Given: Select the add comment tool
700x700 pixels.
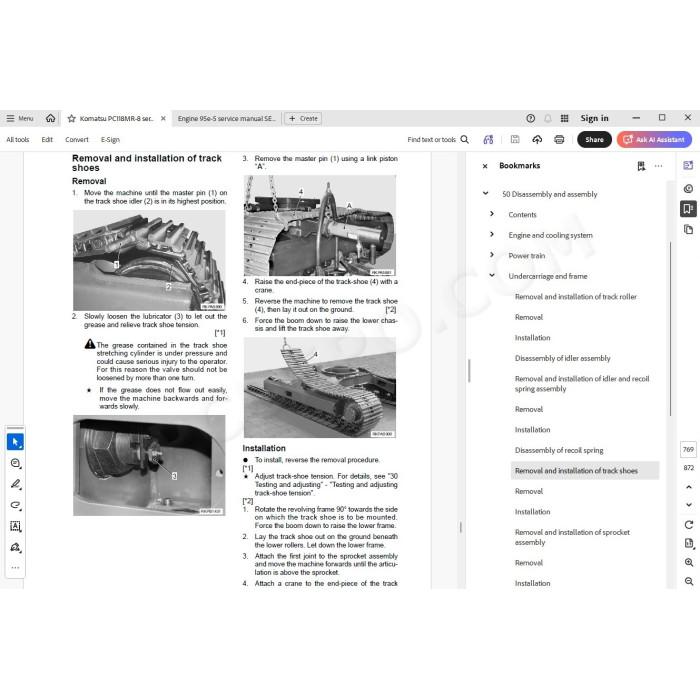Looking at the screenshot, I should click(x=16, y=463).
